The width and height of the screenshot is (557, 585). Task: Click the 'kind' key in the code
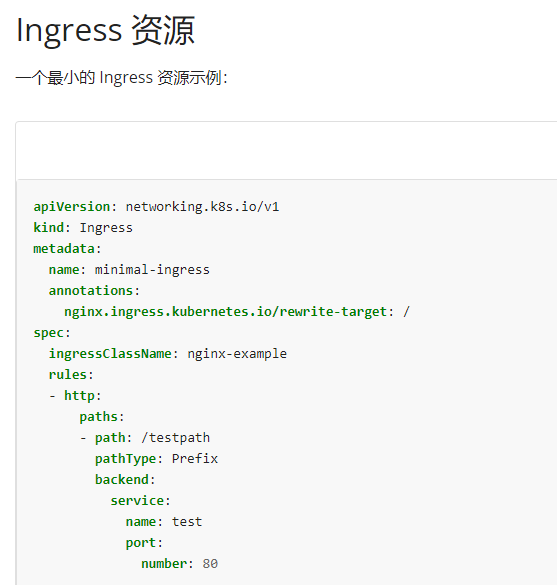[x=48, y=227]
